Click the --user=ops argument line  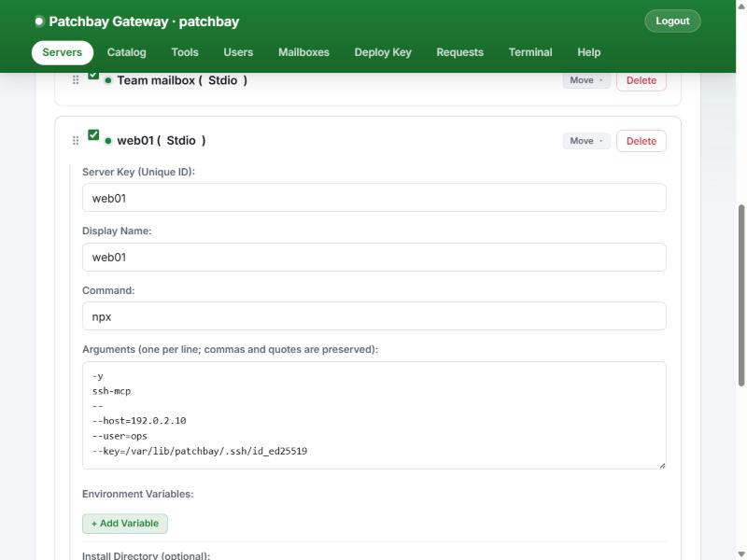click(120, 436)
